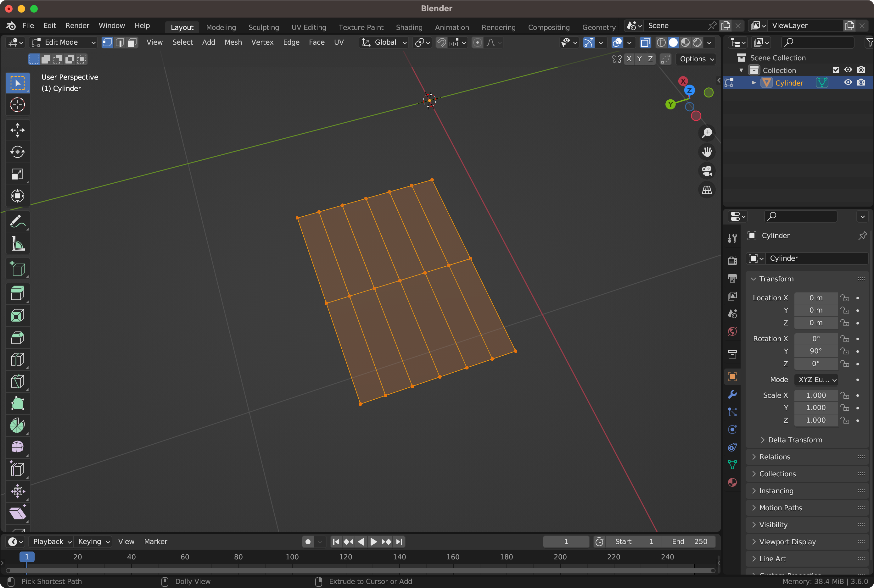Screen dimensions: 874x588
Task: Open the Global transform orientation dropdown
Action: point(384,42)
